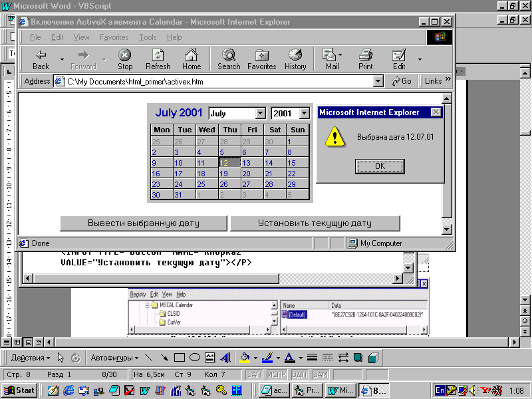The width and height of the screenshot is (532, 399).
Task: Refresh the page with the Refresh icon
Action: pos(158,55)
